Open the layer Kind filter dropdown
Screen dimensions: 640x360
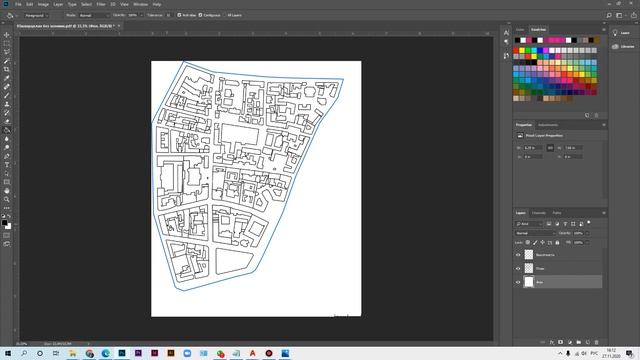pos(529,224)
